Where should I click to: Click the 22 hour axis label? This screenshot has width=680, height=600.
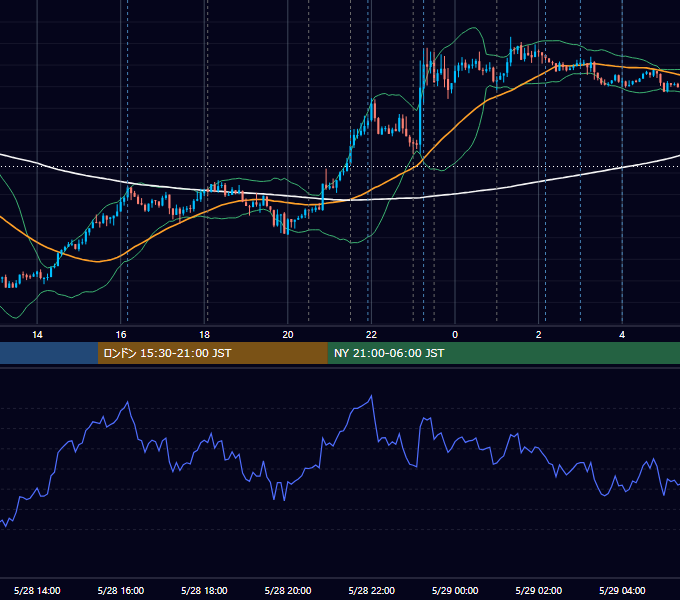tap(371, 335)
